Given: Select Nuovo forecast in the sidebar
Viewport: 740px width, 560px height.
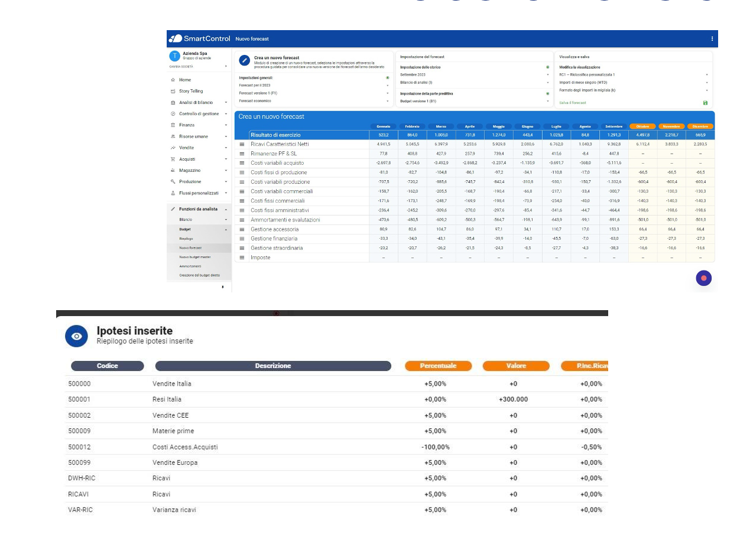Looking at the screenshot, I should coord(199,248).
